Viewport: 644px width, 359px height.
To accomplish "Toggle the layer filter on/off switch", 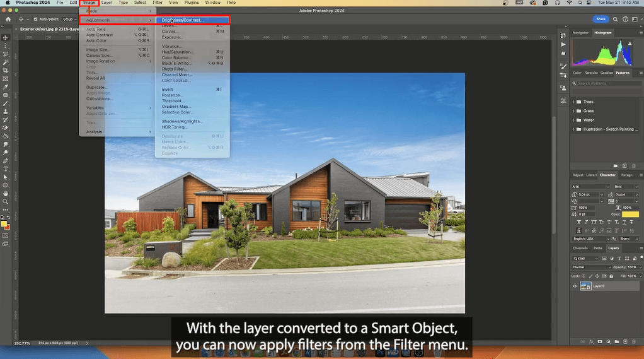I will [x=641, y=257].
